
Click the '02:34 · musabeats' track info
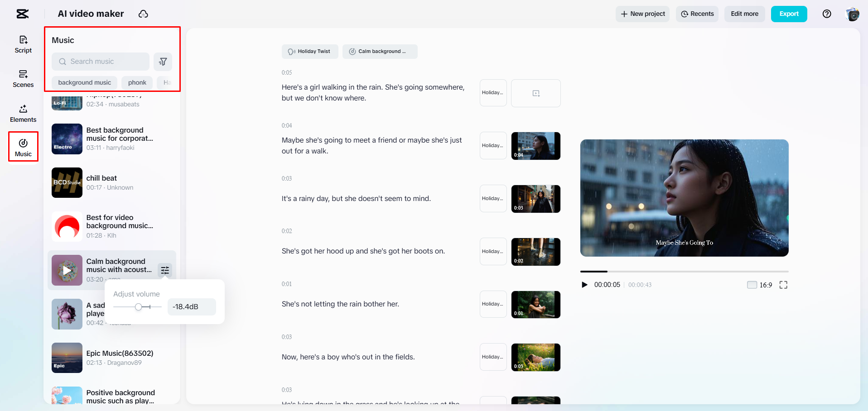(x=113, y=105)
